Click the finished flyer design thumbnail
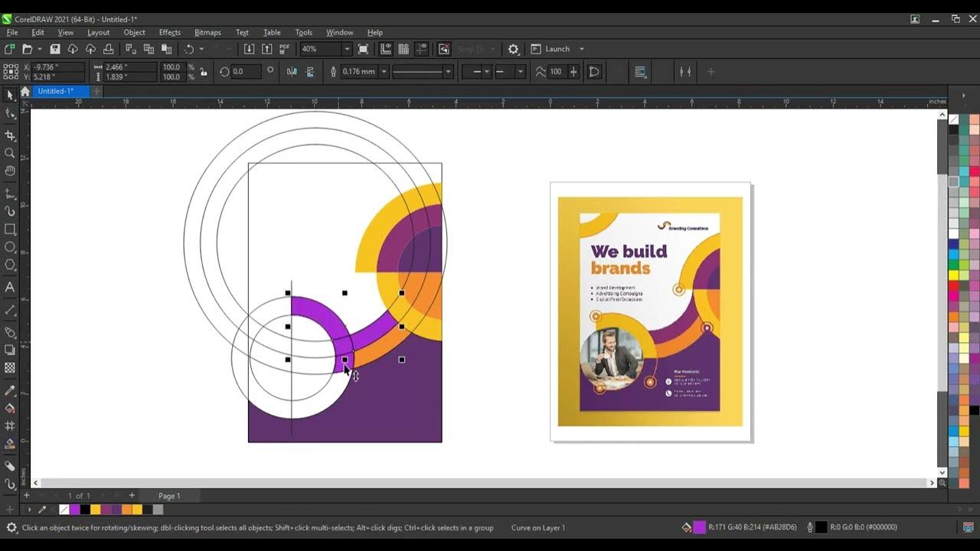 click(x=651, y=311)
